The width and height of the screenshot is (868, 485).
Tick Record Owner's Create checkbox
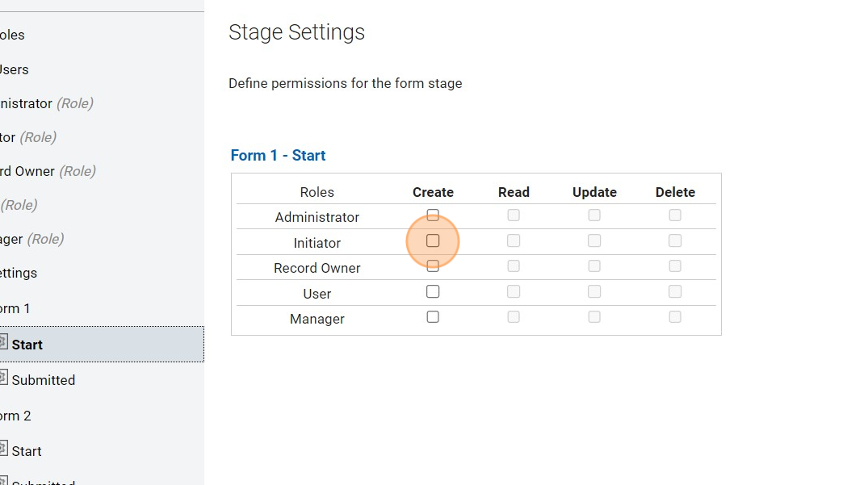[x=433, y=266]
